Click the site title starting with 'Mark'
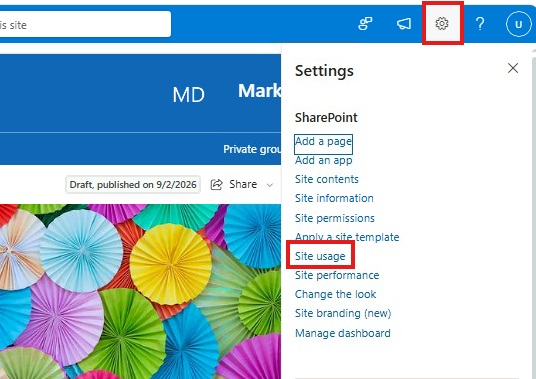 coord(259,91)
